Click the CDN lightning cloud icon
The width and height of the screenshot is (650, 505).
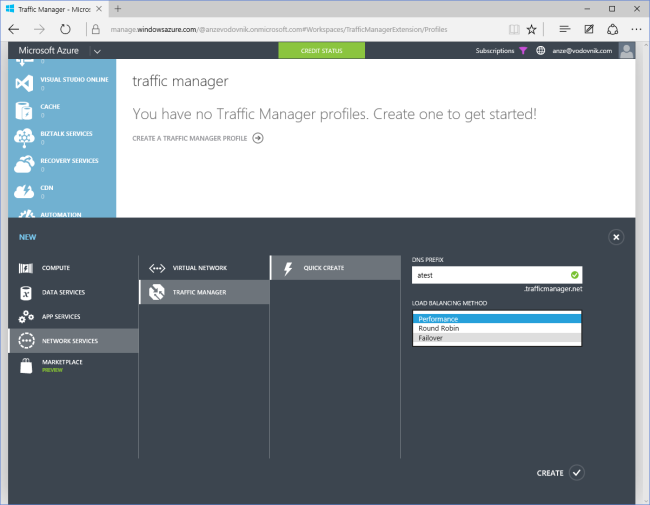coord(24,192)
